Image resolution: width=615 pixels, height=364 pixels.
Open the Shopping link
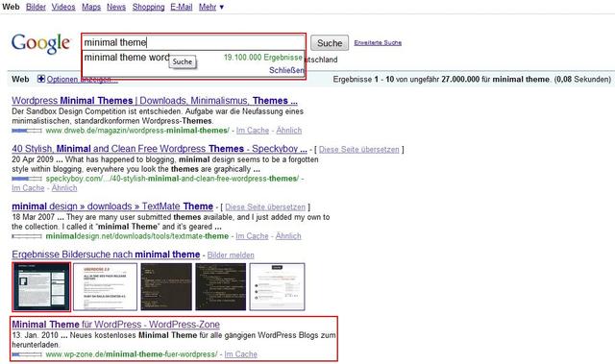coord(148,7)
